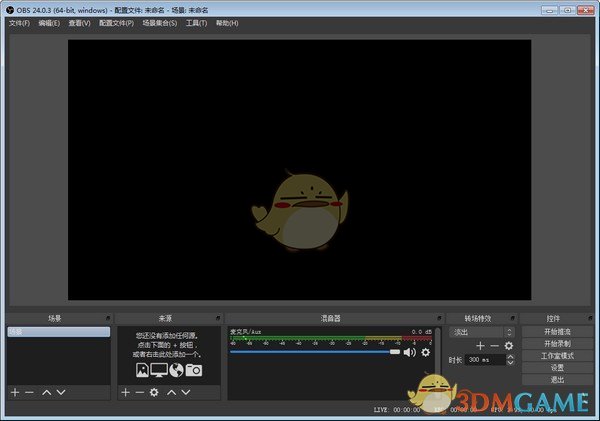
Task: Open the 帮助(H) menu
Action: [227, 23]
